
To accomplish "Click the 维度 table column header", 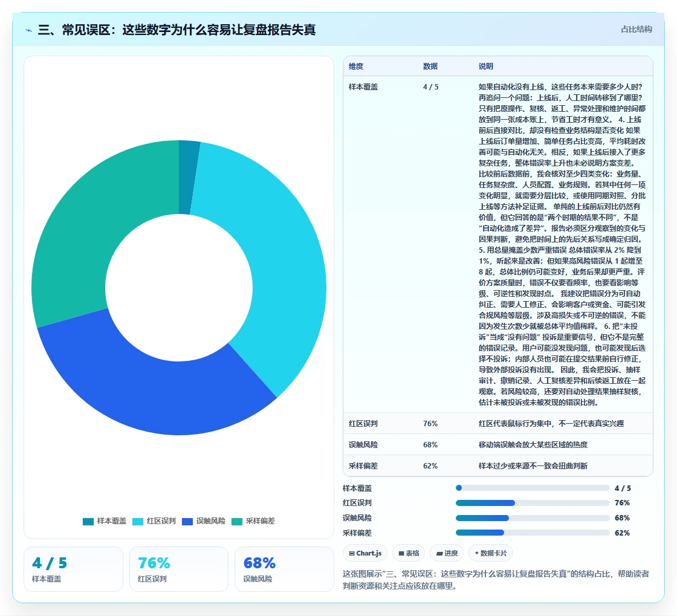I will tap(356, 66).
